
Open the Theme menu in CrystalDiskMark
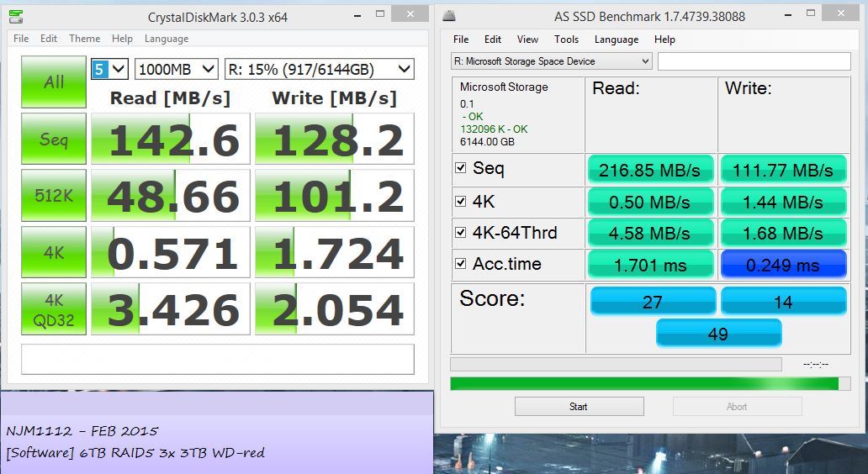[x=84, y=39]
